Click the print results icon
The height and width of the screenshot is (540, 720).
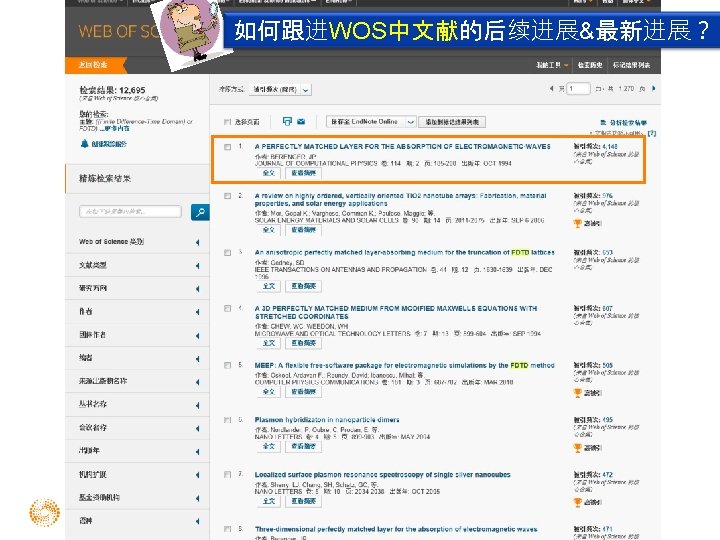[x=287, y=121]
